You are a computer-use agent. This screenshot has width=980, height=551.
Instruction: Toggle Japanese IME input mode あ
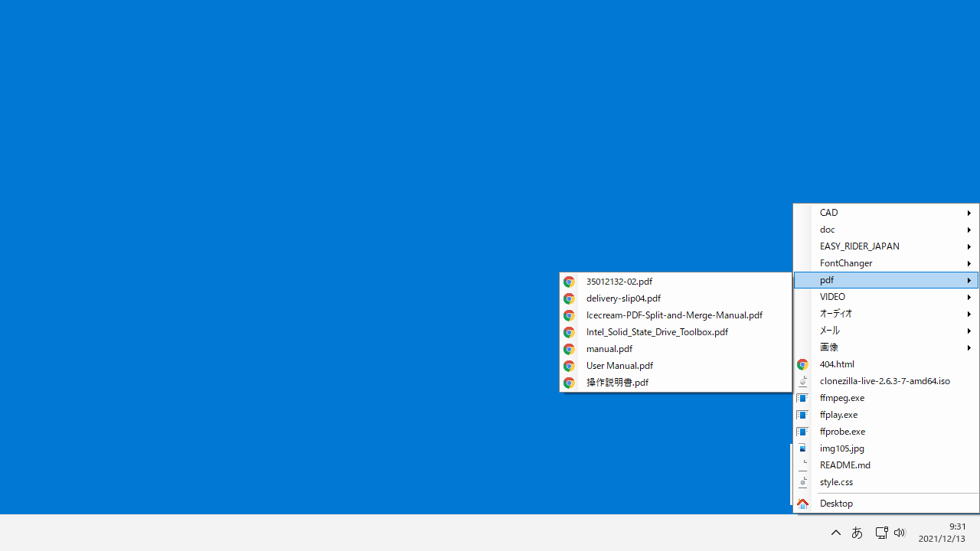tap(857, 533)
